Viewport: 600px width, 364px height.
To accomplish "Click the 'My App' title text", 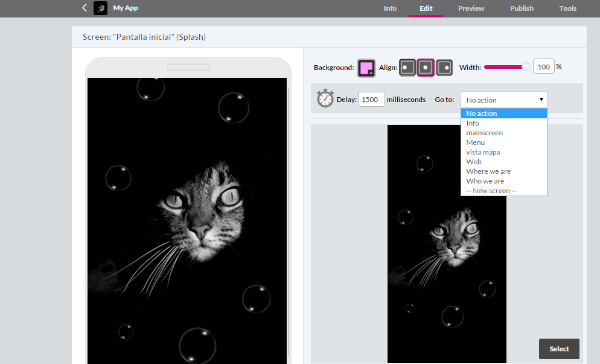I will pos(126,8).
